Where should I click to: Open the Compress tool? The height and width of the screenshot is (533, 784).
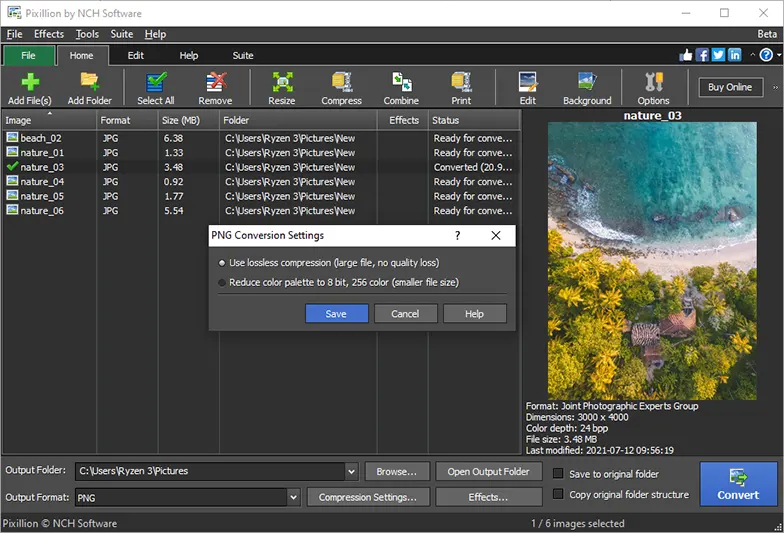point(341,82)
